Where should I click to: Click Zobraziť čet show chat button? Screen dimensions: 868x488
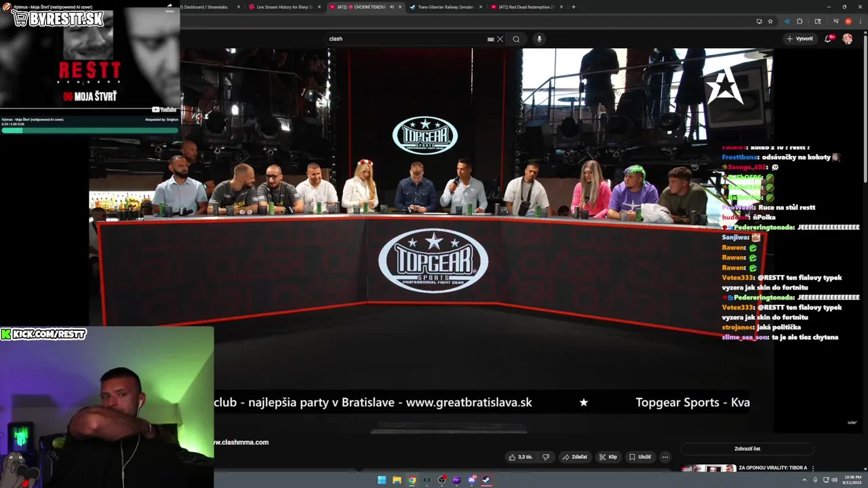coord(747,449)
